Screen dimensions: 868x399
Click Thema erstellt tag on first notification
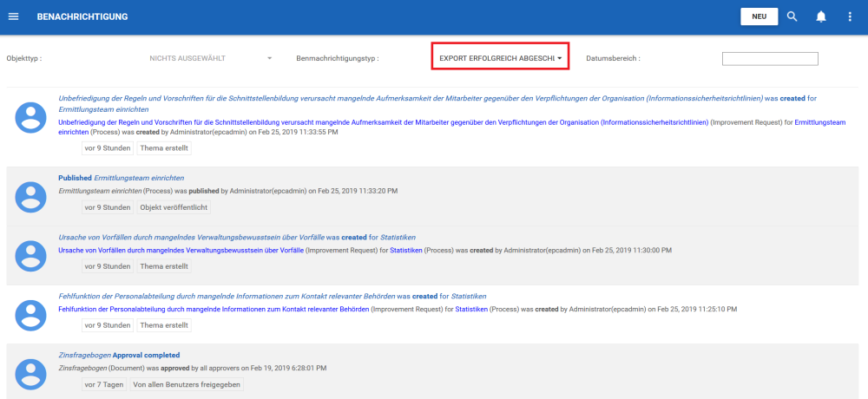point(164,148)
